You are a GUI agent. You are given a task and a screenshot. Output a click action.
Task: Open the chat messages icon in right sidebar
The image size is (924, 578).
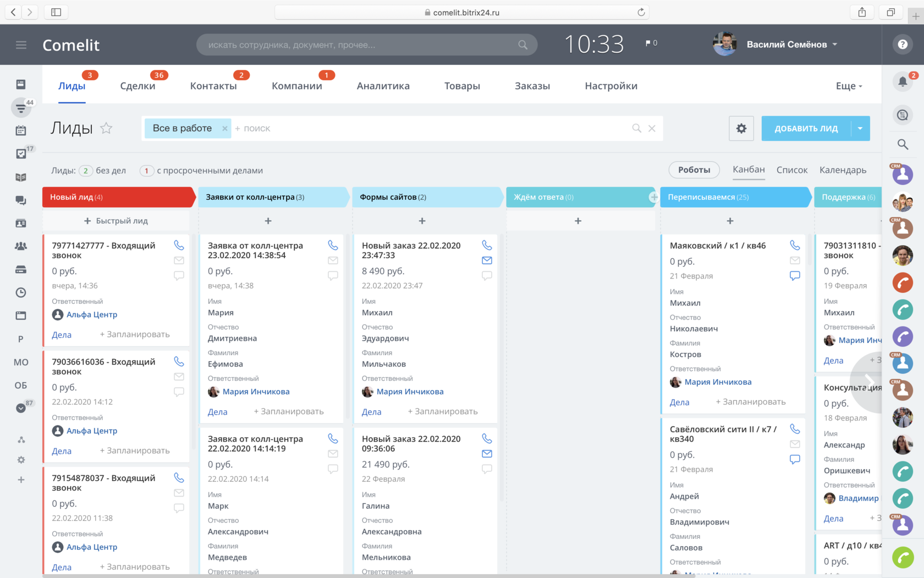[903, 115]
